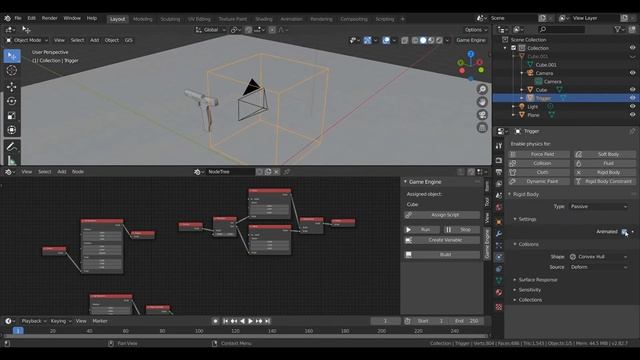Viewport: 640px width, 360px height.
Task: Open outliner filter funnel icon
Action: (618, 29)
